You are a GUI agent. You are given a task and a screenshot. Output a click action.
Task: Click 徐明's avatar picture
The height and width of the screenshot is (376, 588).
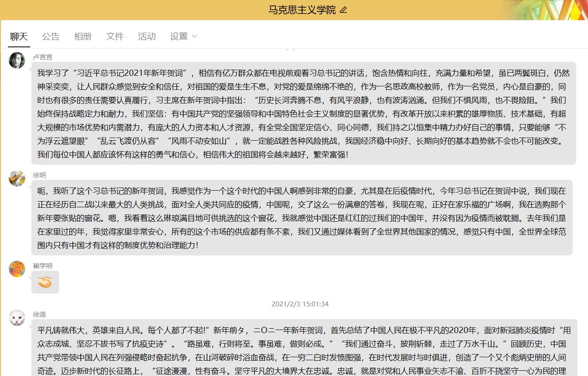(x=17, y=178)
